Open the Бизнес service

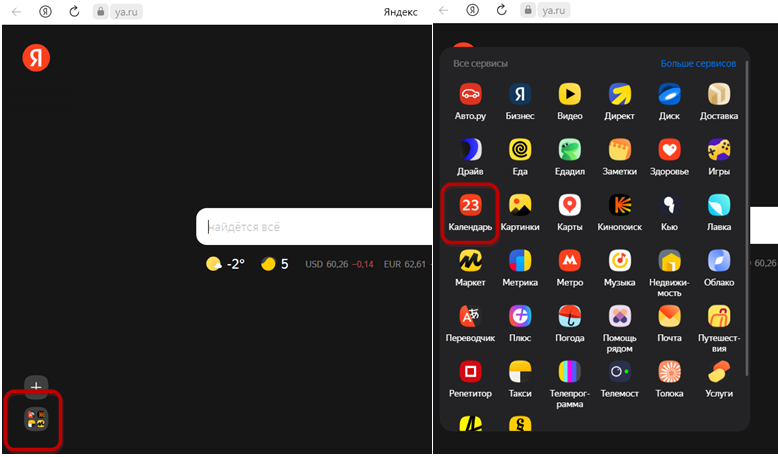[x=520, y=94]
